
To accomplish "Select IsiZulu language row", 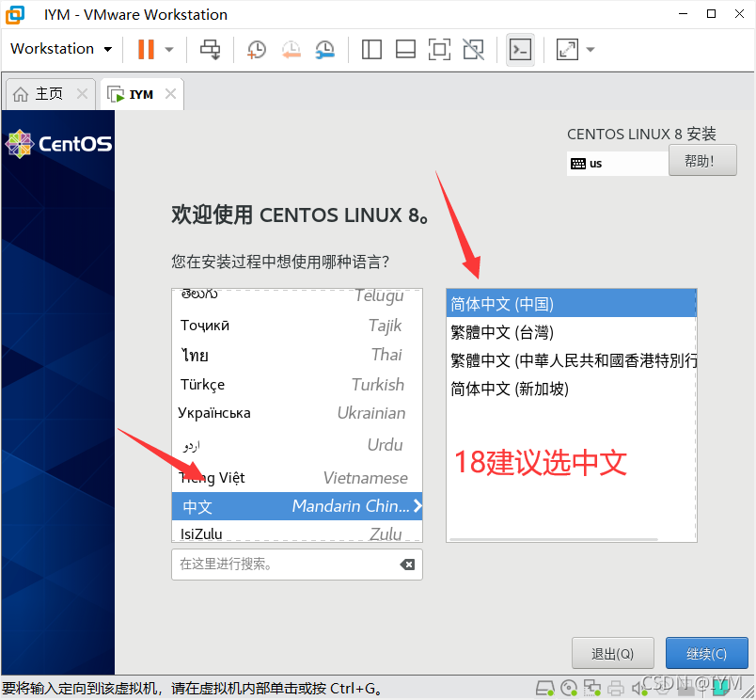I will [297, 533].
